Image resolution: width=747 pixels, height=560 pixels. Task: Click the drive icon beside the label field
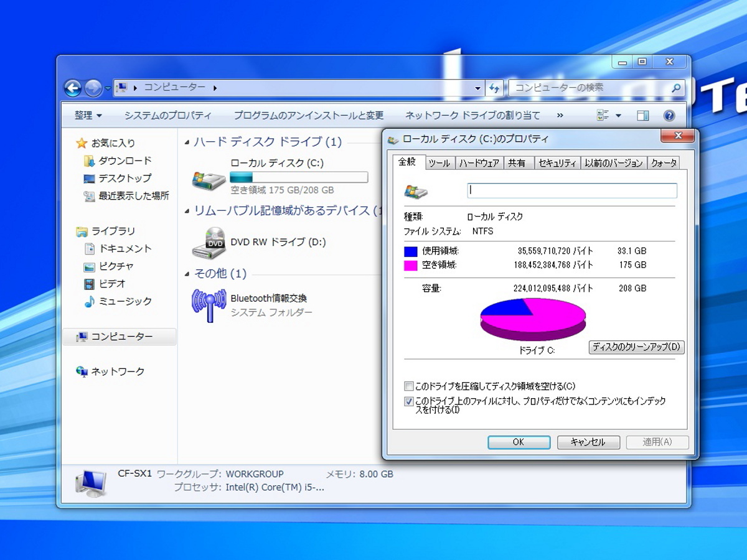pyautogui.click(x=415, y=191)
